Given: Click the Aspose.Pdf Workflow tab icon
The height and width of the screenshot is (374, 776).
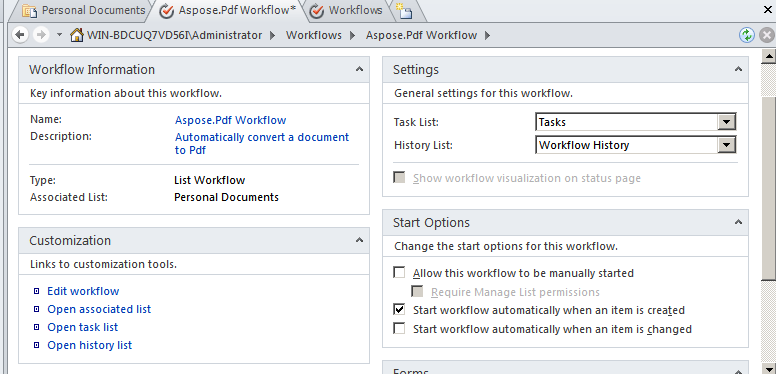Looking at the screenshot, I should click(x=167, y=11).
